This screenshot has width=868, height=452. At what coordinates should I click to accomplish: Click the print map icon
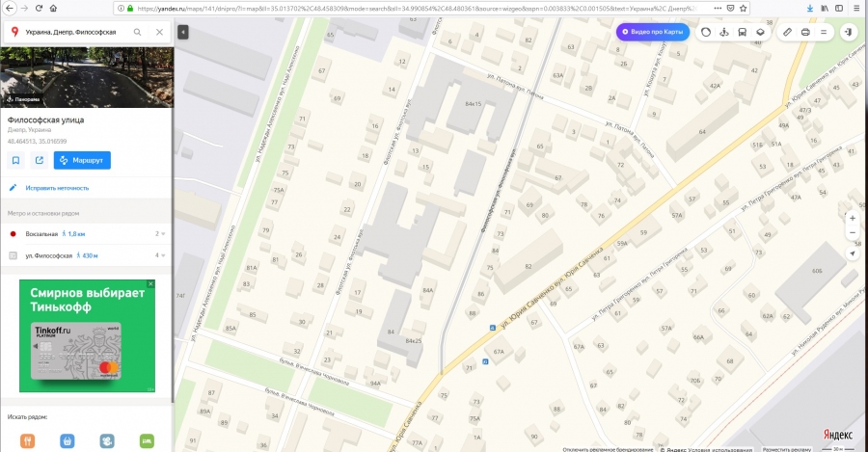805,32
